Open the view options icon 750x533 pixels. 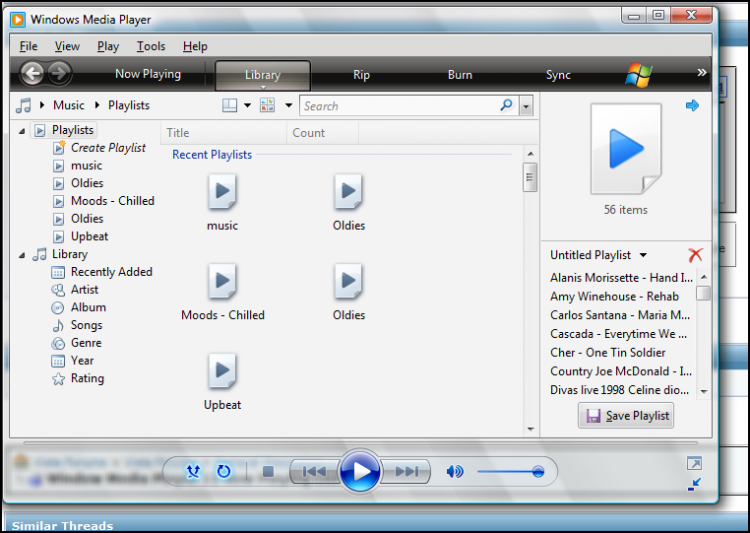[x=267, y=105]
